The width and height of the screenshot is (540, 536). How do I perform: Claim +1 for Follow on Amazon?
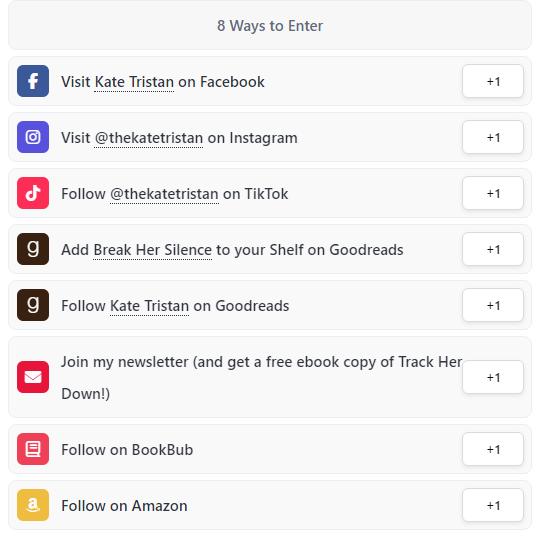point(493,505)
